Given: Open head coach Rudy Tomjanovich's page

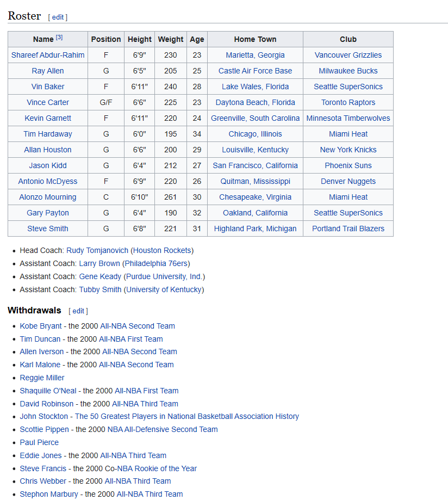Looking at the screenshot, I should pyautogui.click(x=97, y=250).
